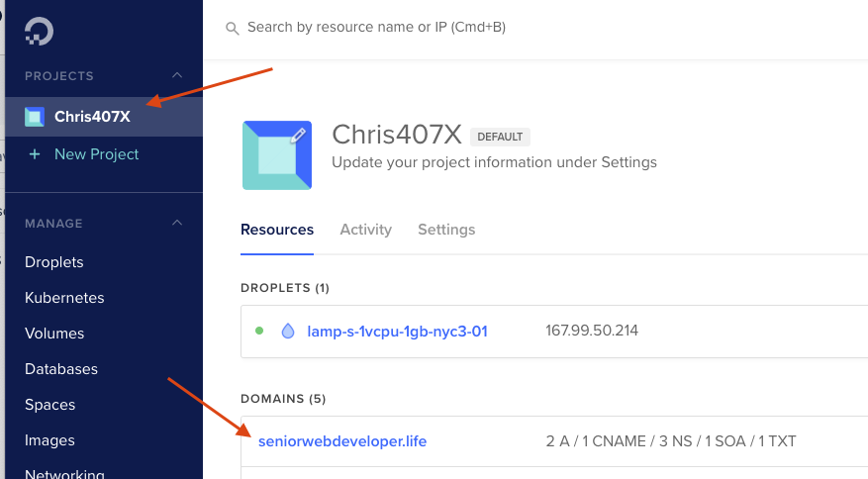Select the Resources tab

[277, 230]
